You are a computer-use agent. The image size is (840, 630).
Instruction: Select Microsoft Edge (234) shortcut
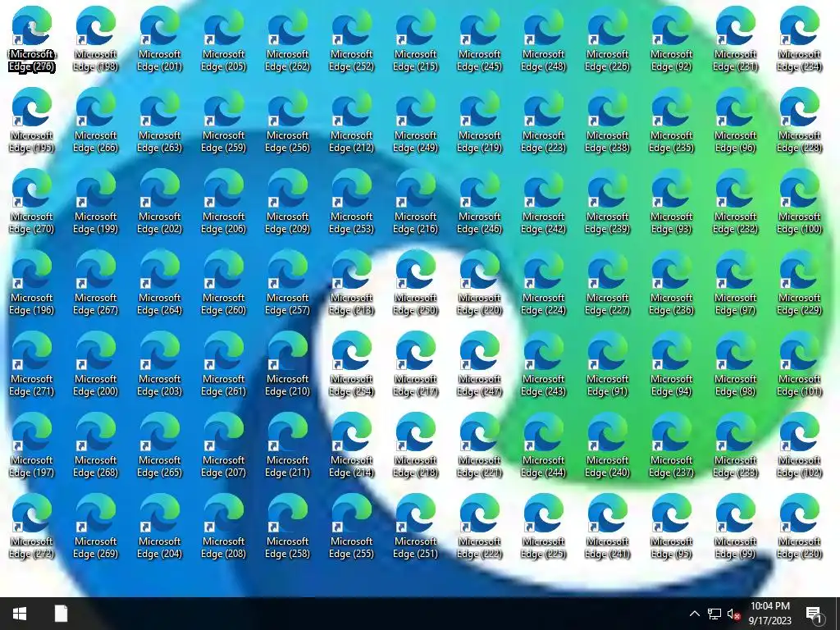click(799, 39)
